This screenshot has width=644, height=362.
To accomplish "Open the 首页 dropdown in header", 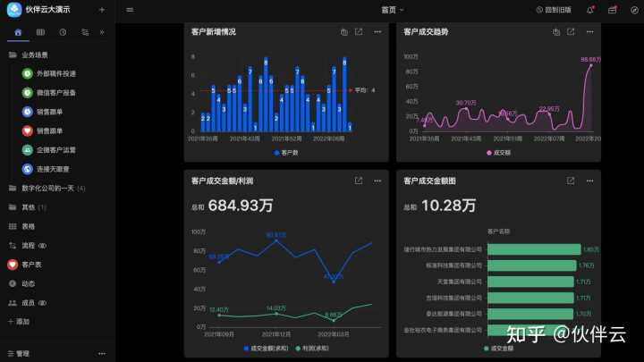I will click(393, 10).
